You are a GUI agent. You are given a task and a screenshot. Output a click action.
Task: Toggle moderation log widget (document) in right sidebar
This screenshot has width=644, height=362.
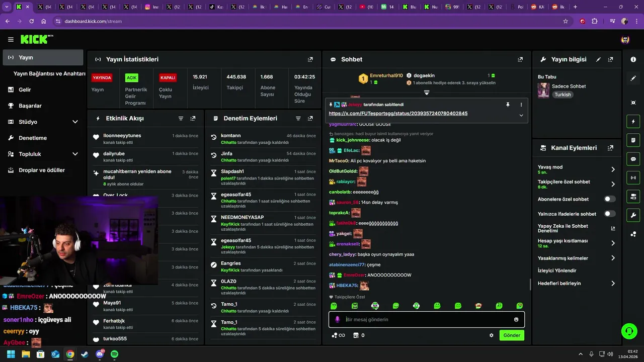pyautogui.click(x=633, y=140)
